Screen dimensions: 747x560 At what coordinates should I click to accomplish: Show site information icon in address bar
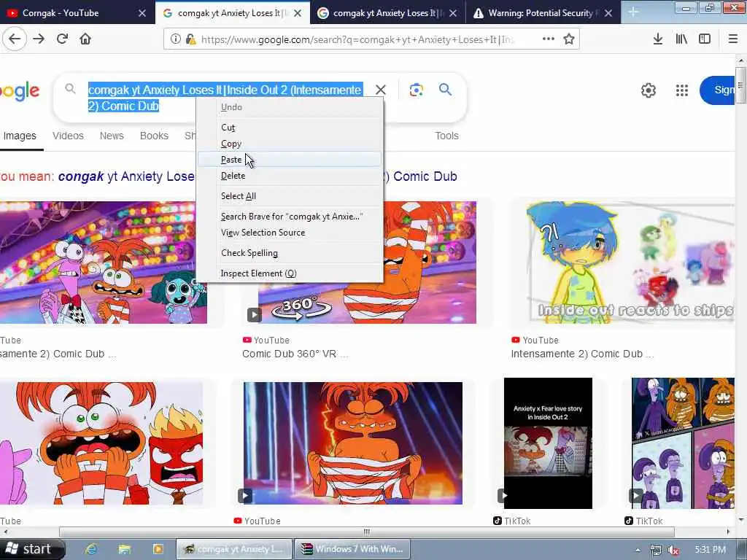pos(175,39)
